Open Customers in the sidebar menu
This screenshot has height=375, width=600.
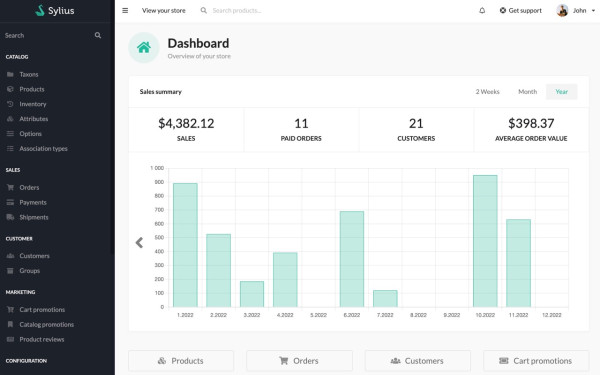click(34, 256)
